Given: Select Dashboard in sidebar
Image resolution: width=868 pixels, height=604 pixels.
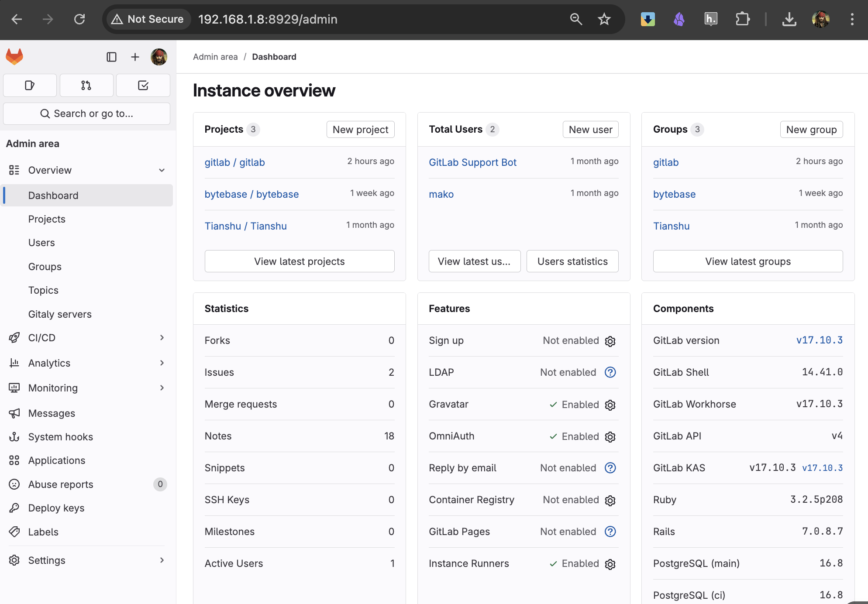Looking at the screenshot, I should tap(87, 196).
